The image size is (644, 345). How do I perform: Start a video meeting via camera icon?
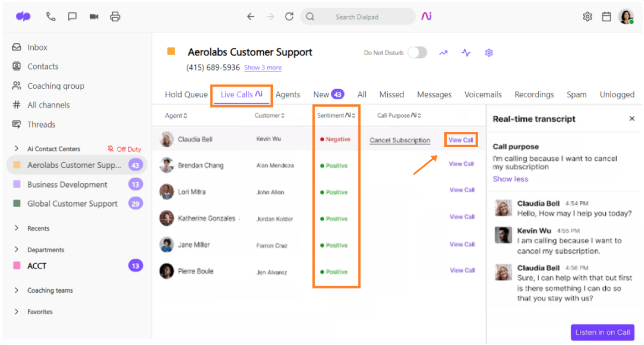94,17
